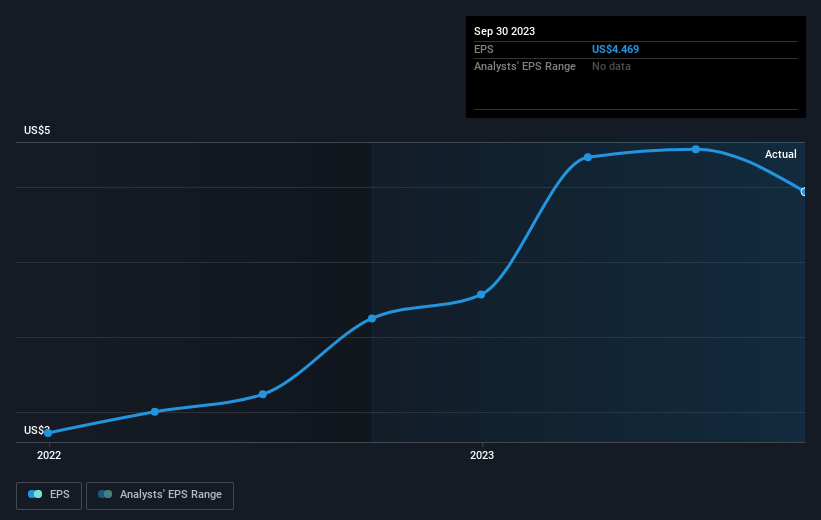The image size is (821, 520).
Task: Select the third EPS data point in mid-2022
Action: [x=263, y=394]
